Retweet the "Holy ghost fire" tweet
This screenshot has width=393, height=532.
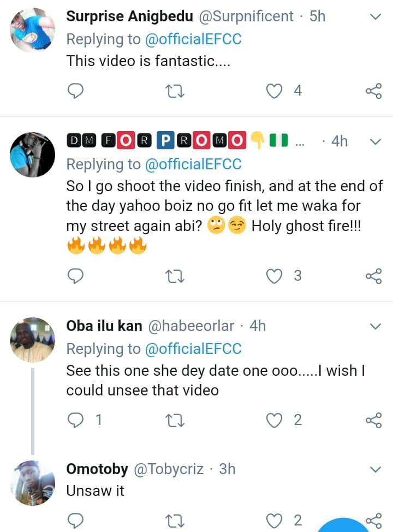click(175, 276)
